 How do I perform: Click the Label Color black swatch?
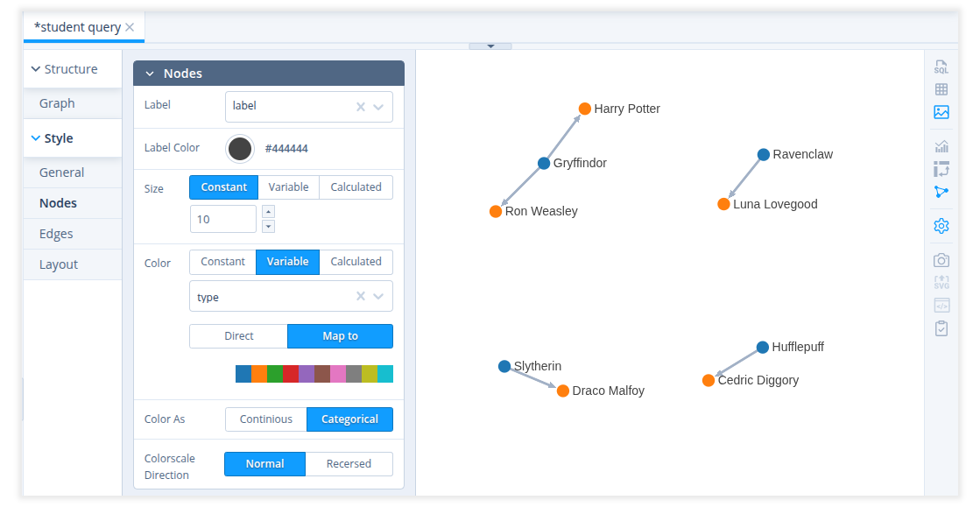point(239,149)
